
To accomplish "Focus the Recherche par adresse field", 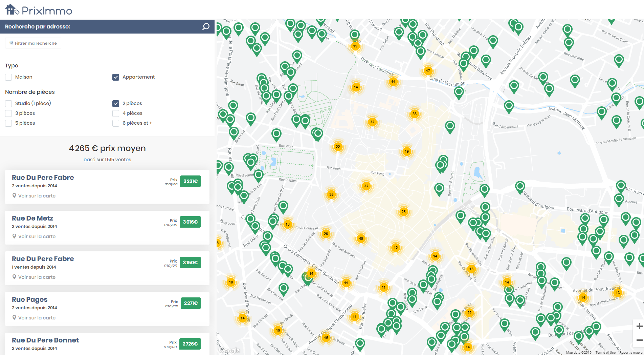I will [102, 26].
